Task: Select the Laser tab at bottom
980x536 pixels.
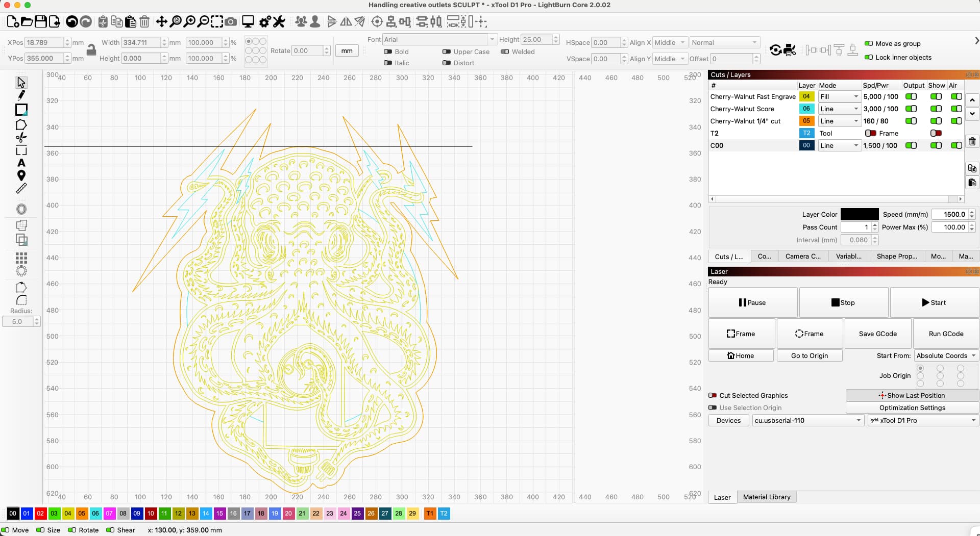Action: pyautogui.click(x=722, y=497)
